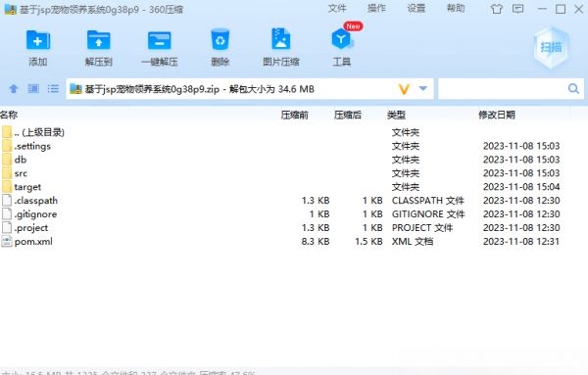
Task: Select the 一键解压 one-click extract icon
Action: [x=160, y=40]
